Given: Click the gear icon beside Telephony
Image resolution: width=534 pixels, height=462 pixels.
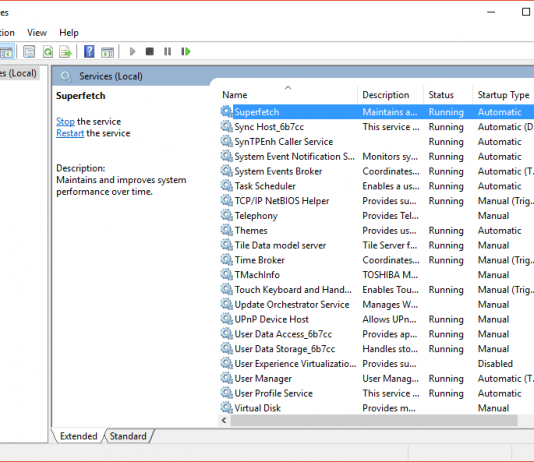Looking at the screenshot, I should click(x=226, y=215).
